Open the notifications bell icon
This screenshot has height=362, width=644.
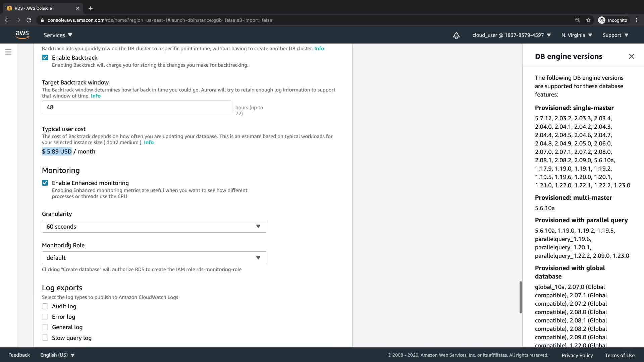[456, 36]
